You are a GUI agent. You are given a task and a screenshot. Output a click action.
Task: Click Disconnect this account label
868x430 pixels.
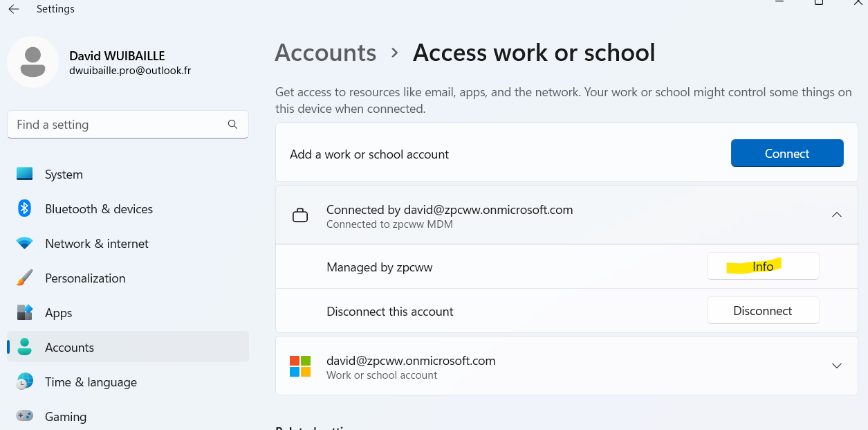pyautogui.click(x=390, y=312)
